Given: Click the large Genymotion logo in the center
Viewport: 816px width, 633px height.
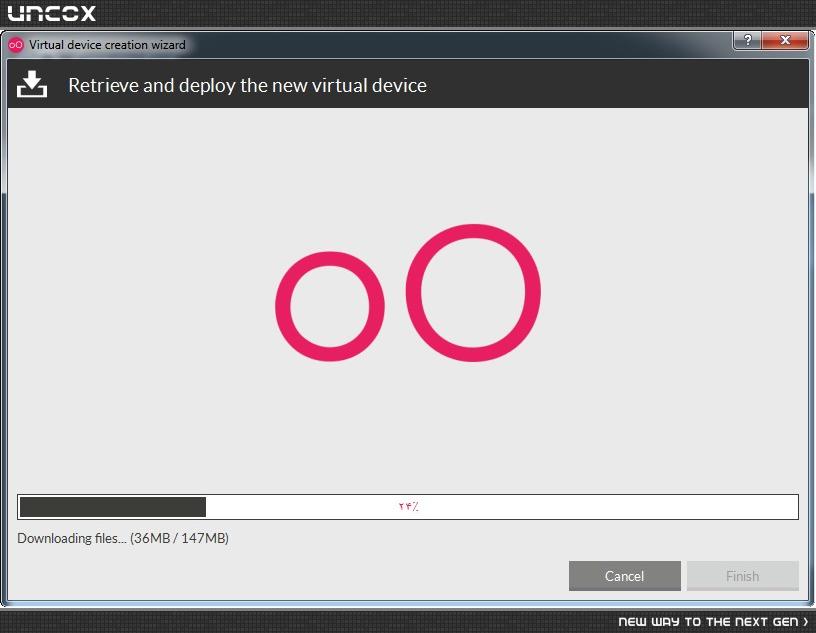Looking at the screenshot, I should point(408,293).
